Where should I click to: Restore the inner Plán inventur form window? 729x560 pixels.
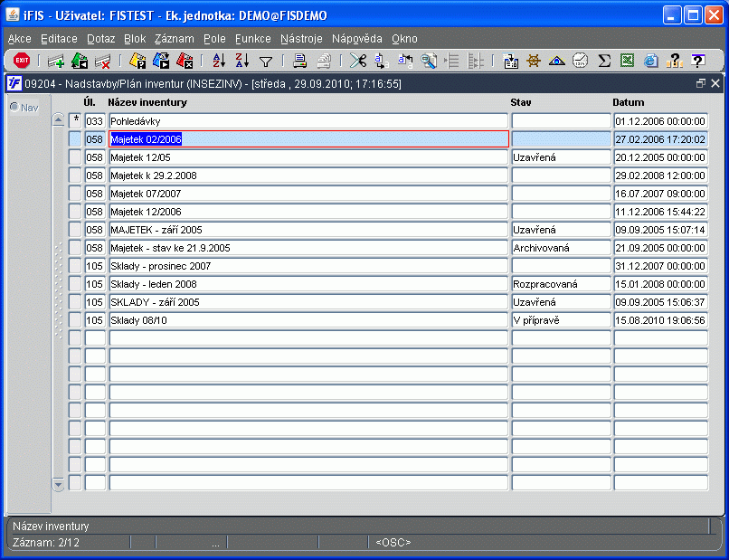tap(701, 83)
